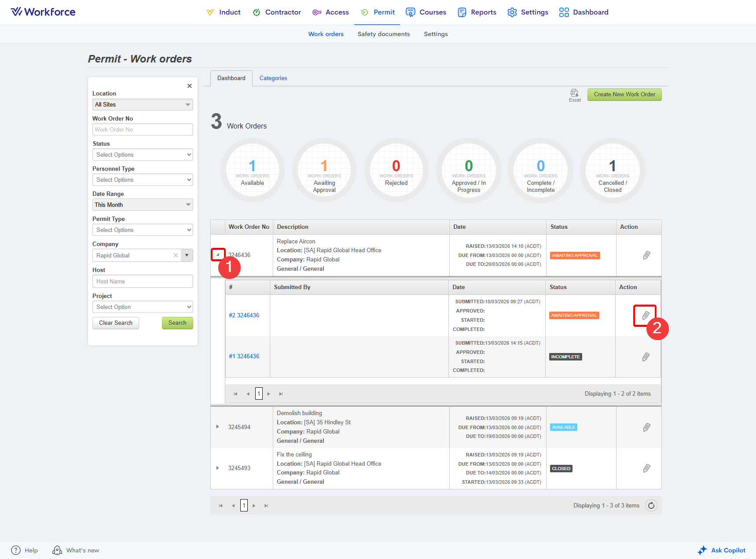Click attachment icon for work order 3245494
The width and height of the screenshot is (756, 559).
(646, 427)
